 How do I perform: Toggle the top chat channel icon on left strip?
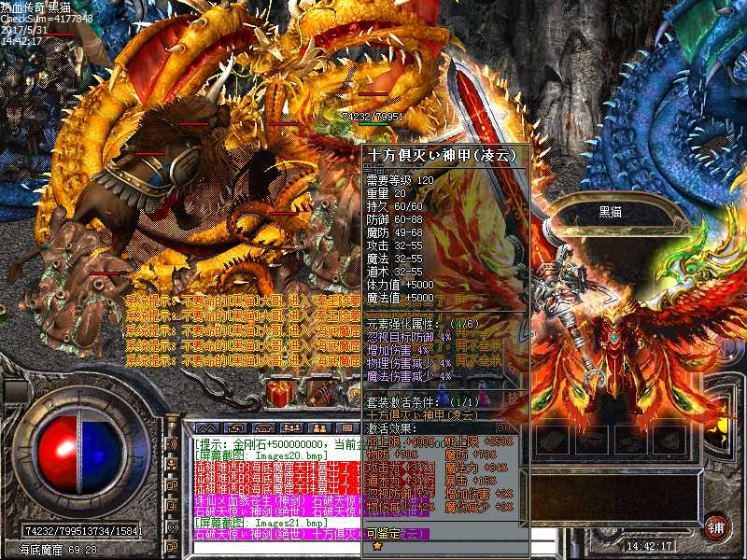point(172,443)
